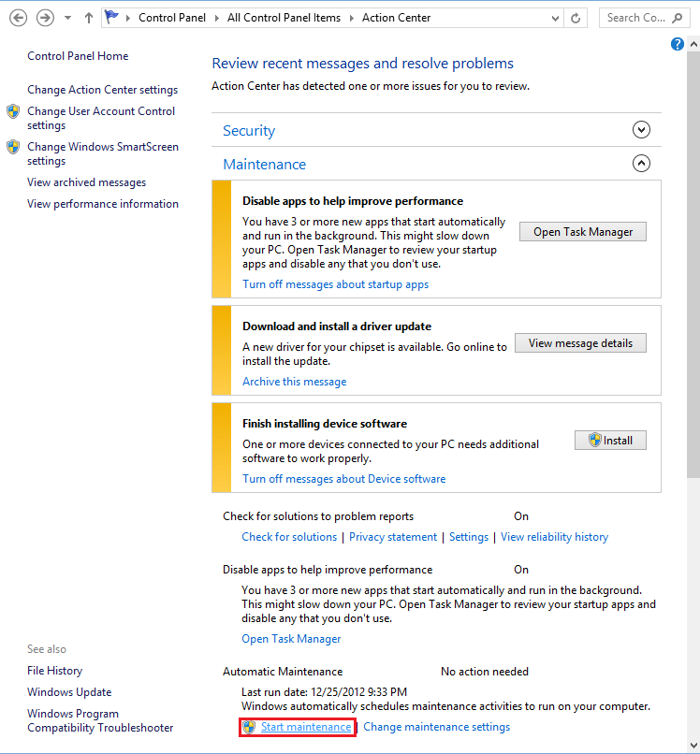Viewport: 700px width, 754px height.
Task: Open File History under See also
Action: (x=55, y=671)
